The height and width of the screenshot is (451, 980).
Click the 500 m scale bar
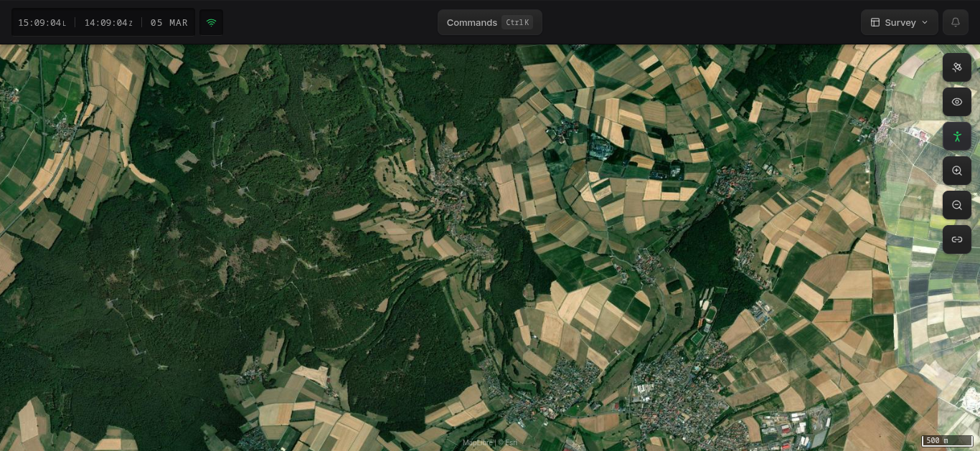pyautogui.click(x=947, y=440)
